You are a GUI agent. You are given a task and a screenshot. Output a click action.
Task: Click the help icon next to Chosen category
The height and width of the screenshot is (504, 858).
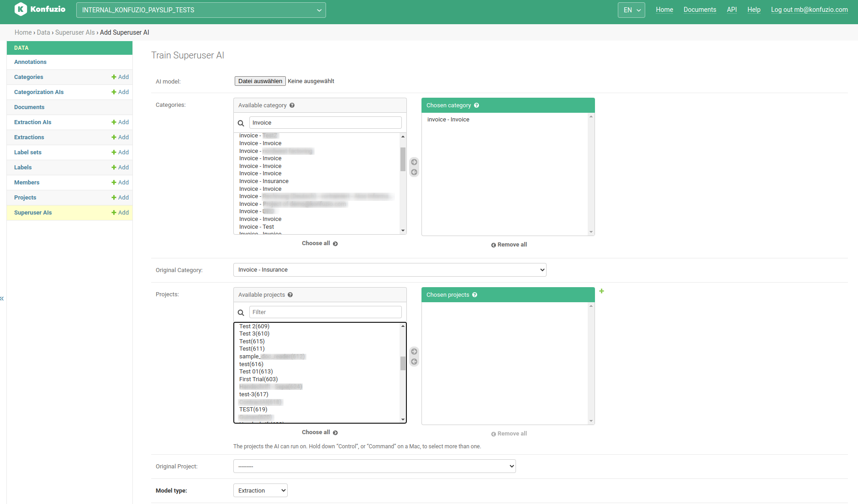click(476, 105)
